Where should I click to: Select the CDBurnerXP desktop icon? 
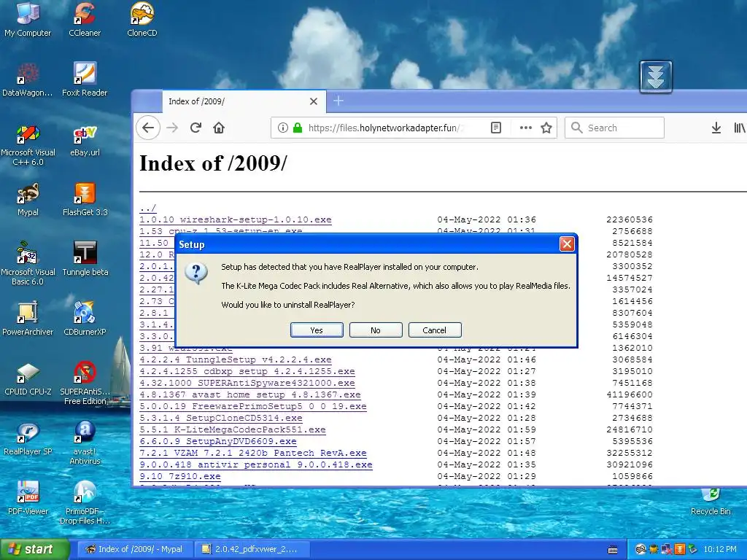tap(85, 319)
